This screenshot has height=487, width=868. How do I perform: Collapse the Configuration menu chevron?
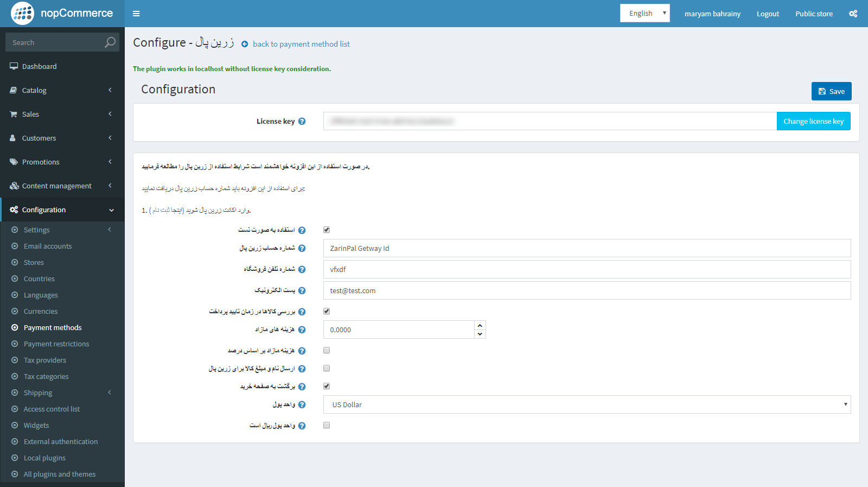(111, 210)
